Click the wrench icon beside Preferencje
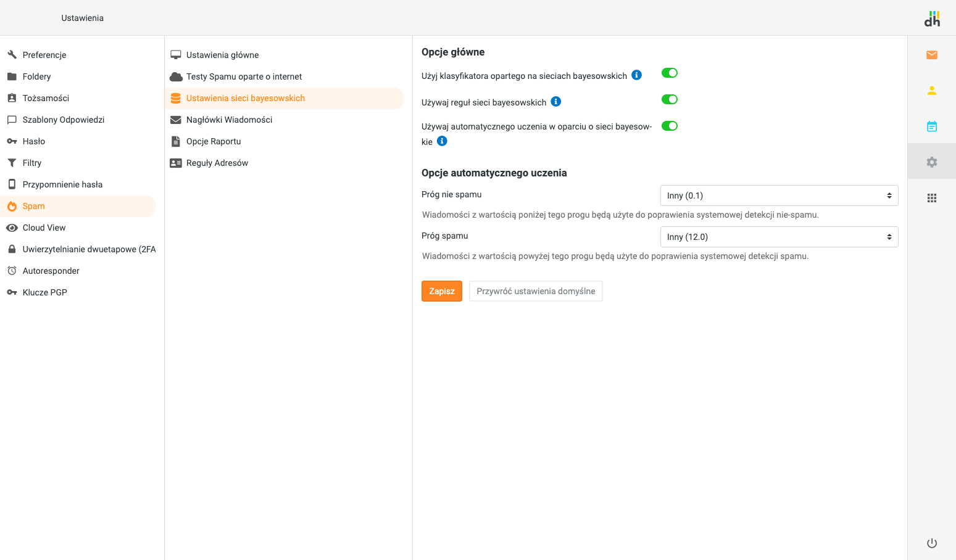Screen dimensions: 956x560 click(x=12, y=55)
